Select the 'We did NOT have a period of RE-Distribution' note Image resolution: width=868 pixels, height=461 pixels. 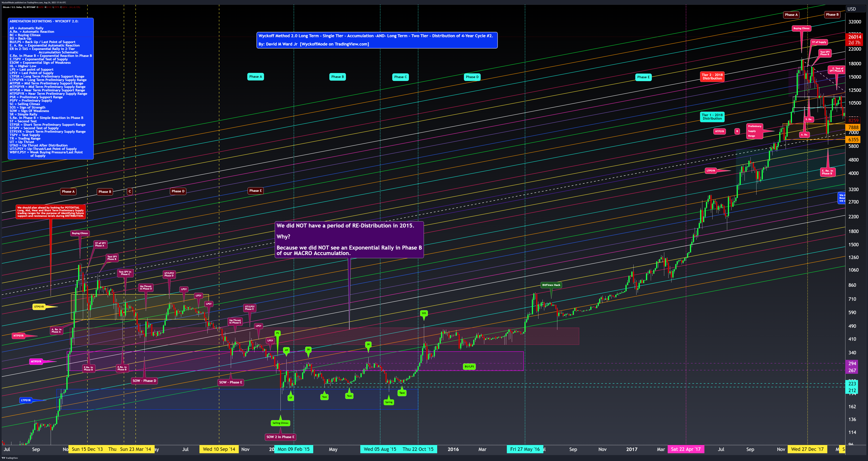click(x=349, y=239)
